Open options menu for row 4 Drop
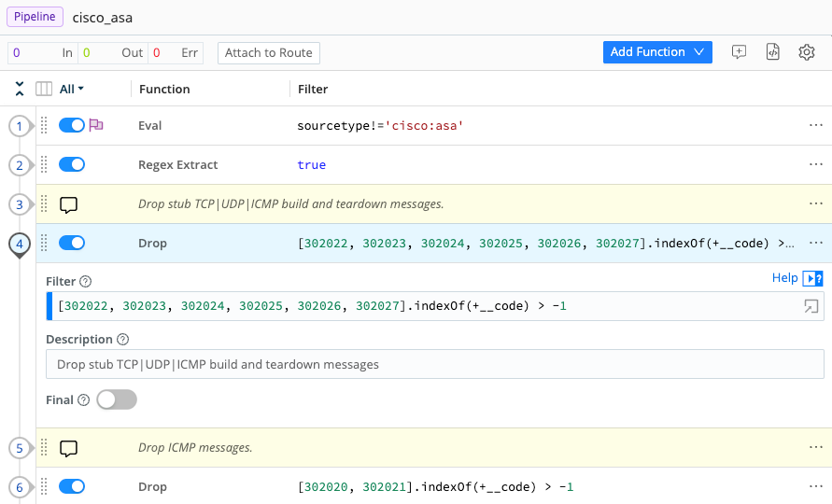Image resolution: width=832 pixels, height=504 pixels. [x=815, y=243]
